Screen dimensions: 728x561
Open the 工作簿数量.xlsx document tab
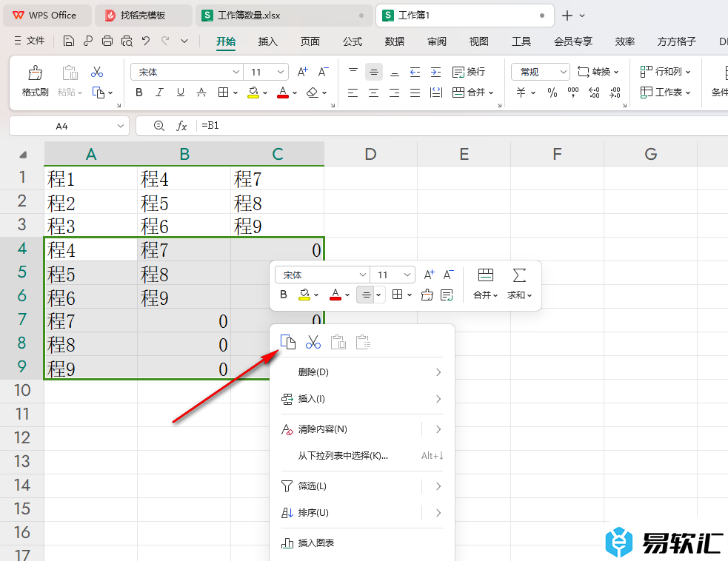tap(284, 16)
